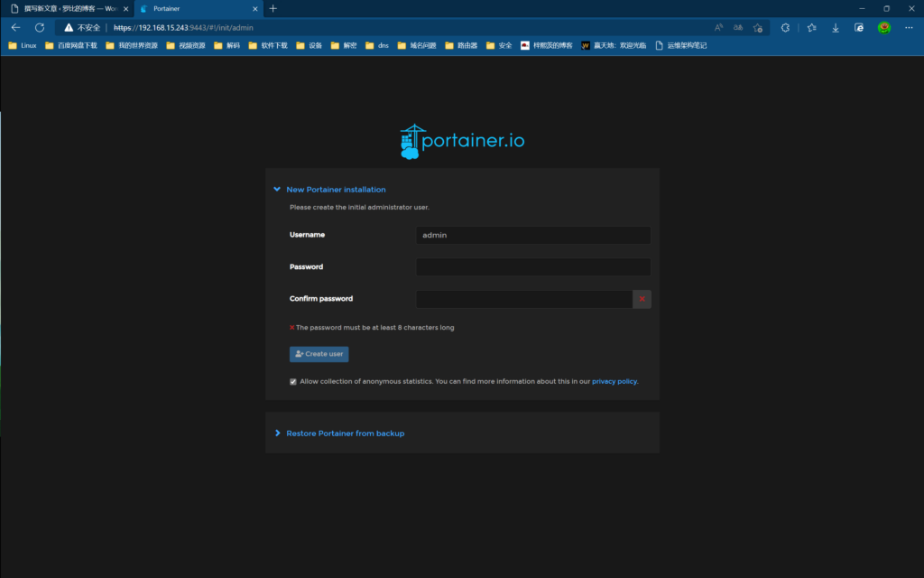Open the browser profile avatar
The height and width of the screenshot is (578, 924).
coord(883,28)
